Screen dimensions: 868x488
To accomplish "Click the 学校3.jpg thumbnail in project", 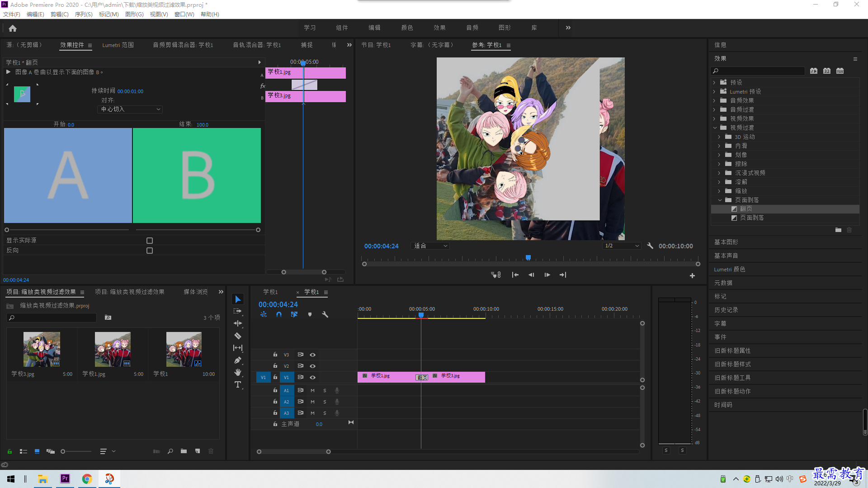I will [x=42, y=349].
